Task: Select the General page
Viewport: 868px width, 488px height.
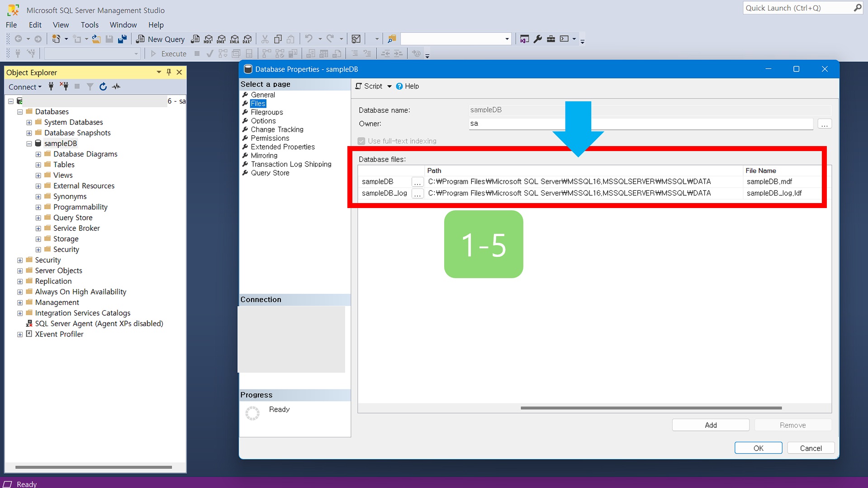Action: click(263, 95)
